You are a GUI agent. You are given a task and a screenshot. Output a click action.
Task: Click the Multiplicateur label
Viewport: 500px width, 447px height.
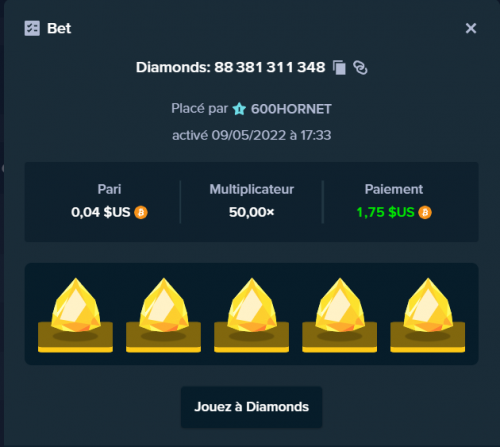[x=252, y=189]
